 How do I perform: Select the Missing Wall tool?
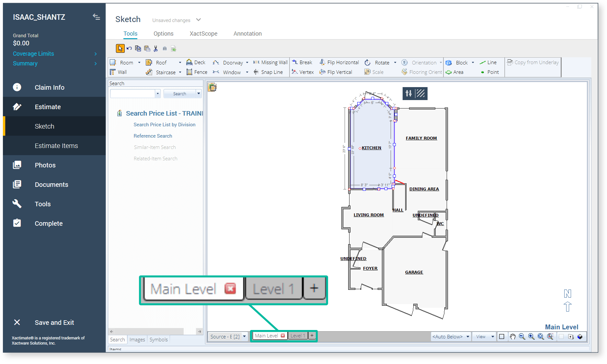(271, 62)
